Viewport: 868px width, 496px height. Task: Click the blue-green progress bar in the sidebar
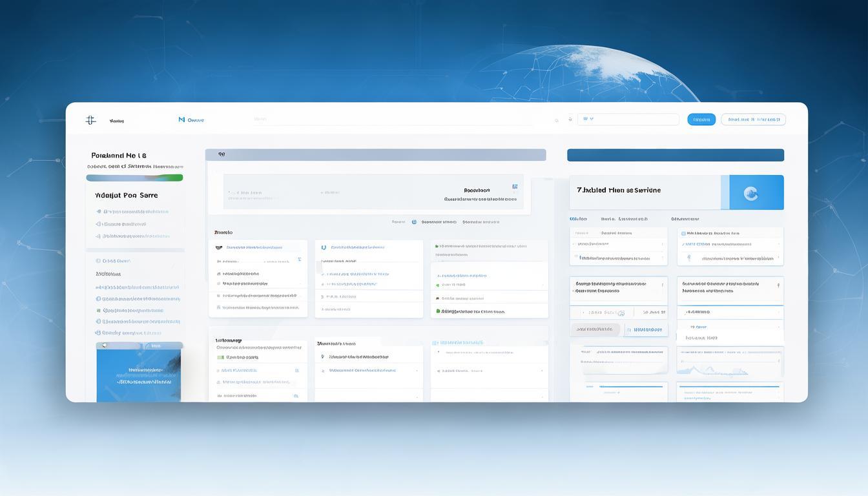click(134, 178)
